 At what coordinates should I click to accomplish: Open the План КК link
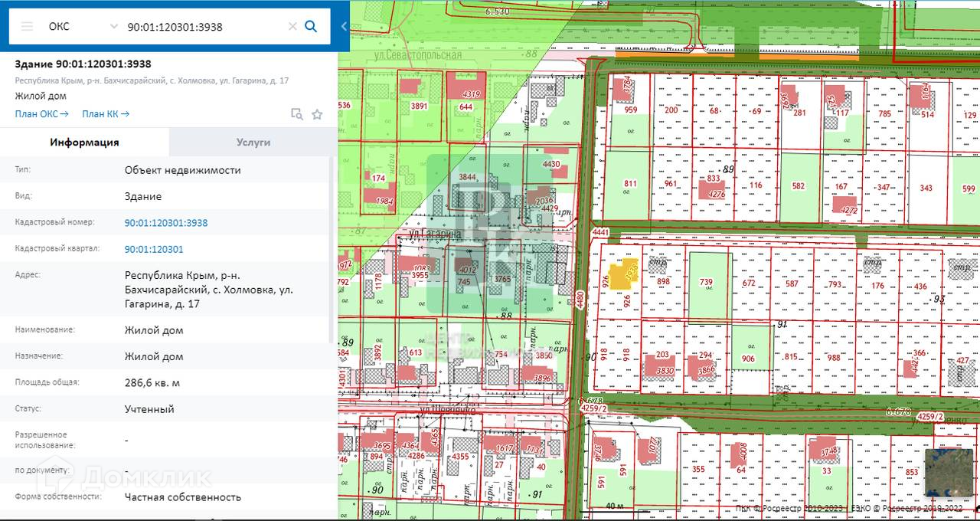(105, 114)
